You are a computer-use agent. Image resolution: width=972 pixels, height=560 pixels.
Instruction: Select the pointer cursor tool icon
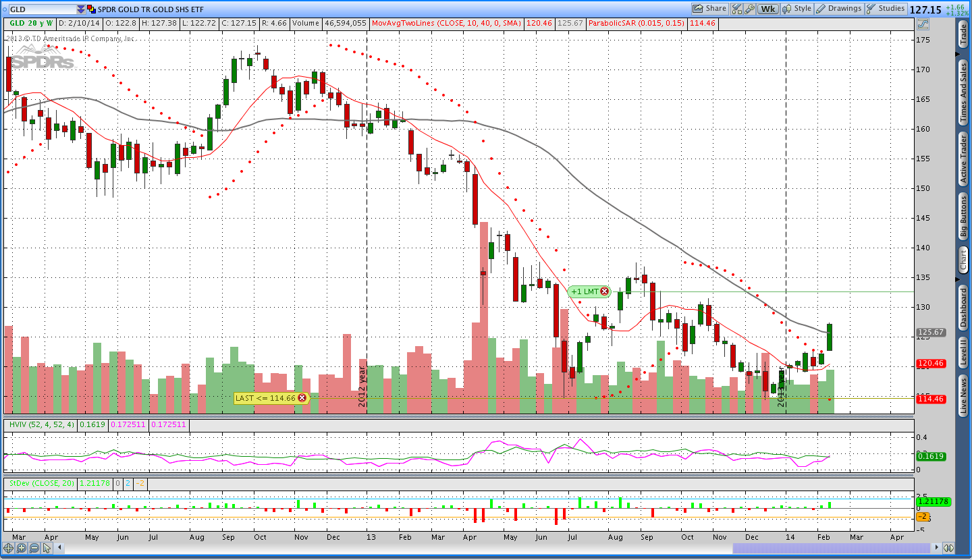[x=47, y=548]
